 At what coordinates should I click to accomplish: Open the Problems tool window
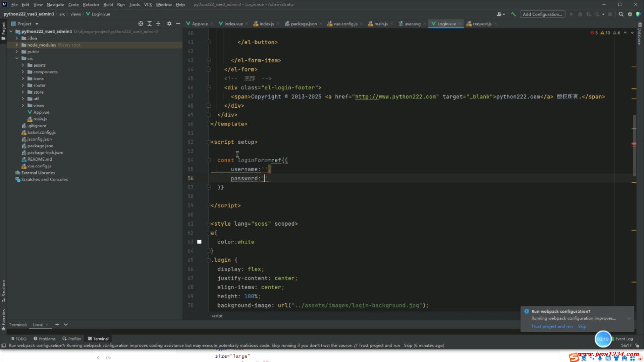tap(44, 339)
